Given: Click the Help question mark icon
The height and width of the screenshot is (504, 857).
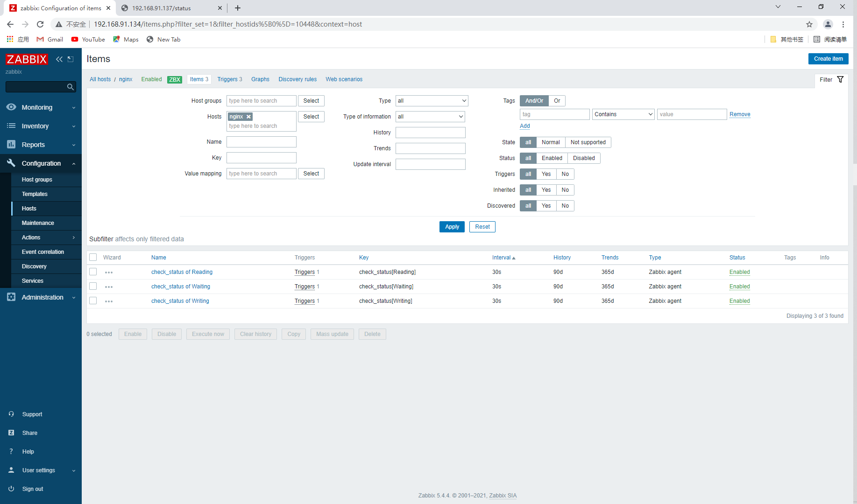Looking at the screenshot, I should 11,451.
